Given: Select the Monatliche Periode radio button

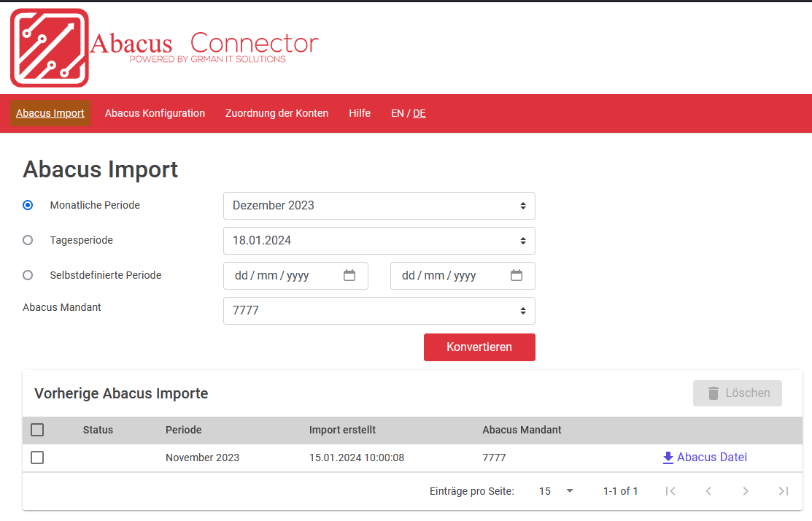Looking at the screenshot, I should (x=28, y=205).
